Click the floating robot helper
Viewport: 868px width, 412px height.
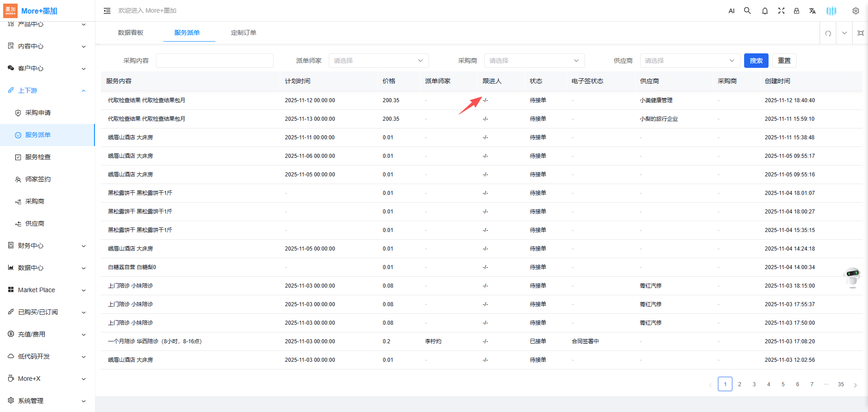pyautogui.click(x=852, y=277)
